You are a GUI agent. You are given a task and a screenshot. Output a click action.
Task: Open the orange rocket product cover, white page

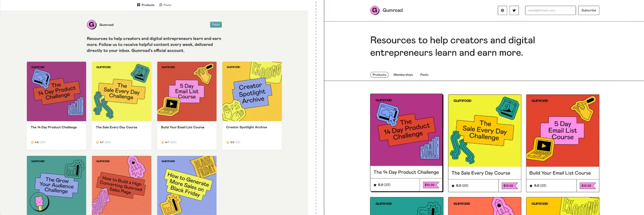[485, 206]
